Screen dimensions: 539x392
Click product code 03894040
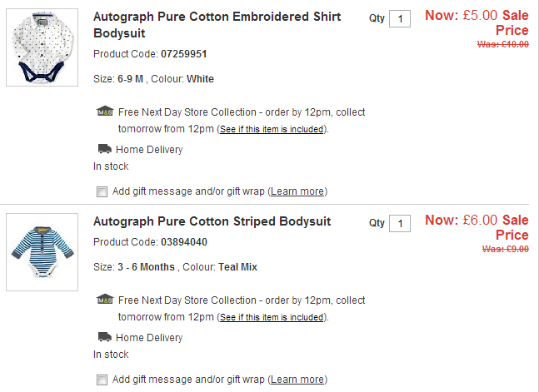pos(184,242)
